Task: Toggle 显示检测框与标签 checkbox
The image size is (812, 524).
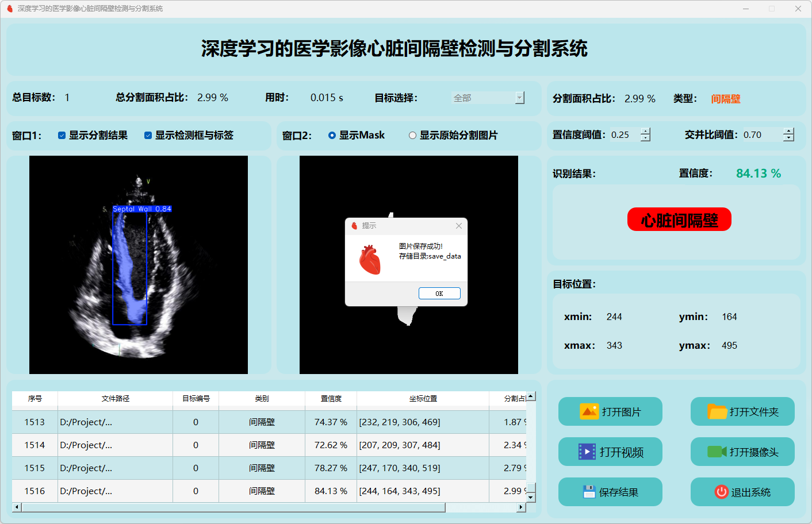Action: point(148,136)
